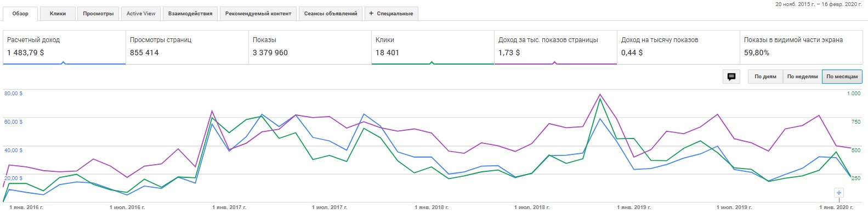Viewport: 868px width, 214px height.
Task: Go to the Active View tab
Action: (141, 14)
